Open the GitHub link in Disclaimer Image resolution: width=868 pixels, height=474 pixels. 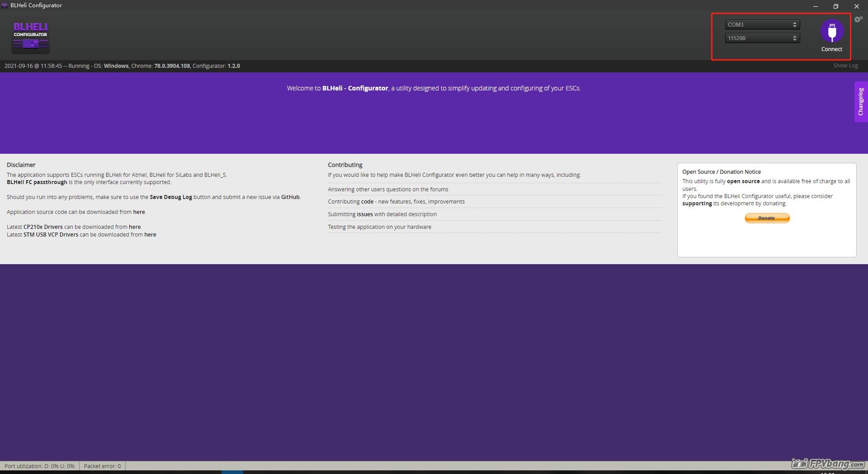point(290,197)
